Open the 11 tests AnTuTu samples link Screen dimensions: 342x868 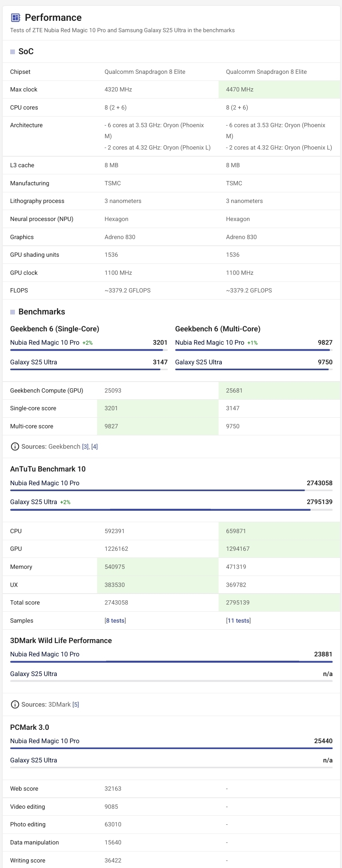[238, 621]
